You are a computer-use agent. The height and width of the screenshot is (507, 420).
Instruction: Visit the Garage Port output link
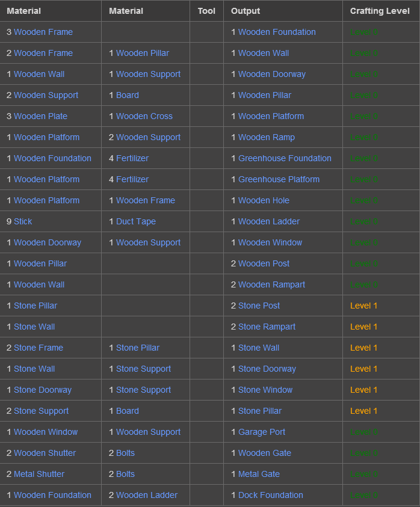(262, 432)
